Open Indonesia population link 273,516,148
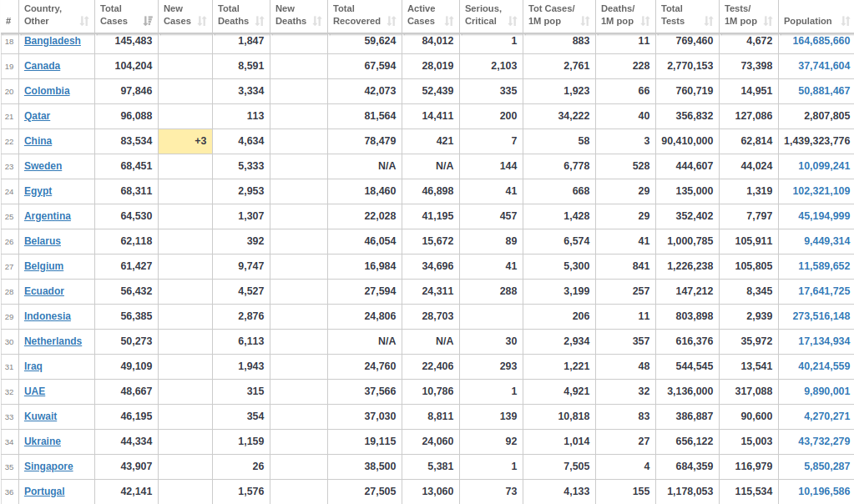The image size is (854, 504). (821, 316)
